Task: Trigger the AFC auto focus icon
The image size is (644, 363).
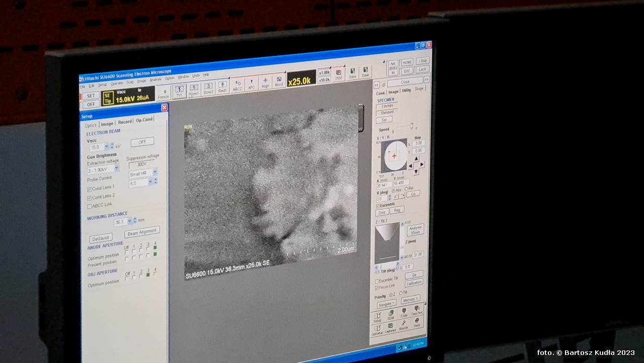Action: click(x=251, y=83)
